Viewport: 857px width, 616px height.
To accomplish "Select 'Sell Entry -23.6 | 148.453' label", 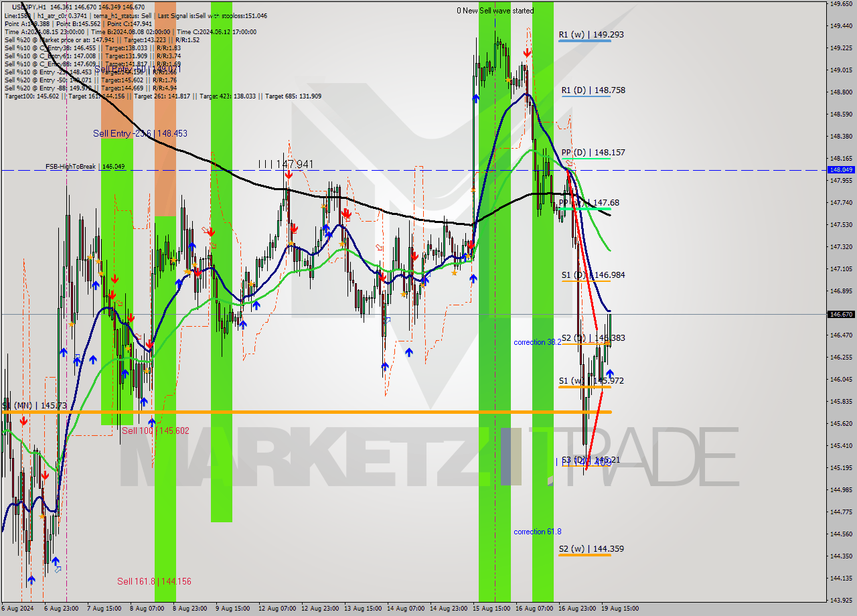I will (140, 133).
